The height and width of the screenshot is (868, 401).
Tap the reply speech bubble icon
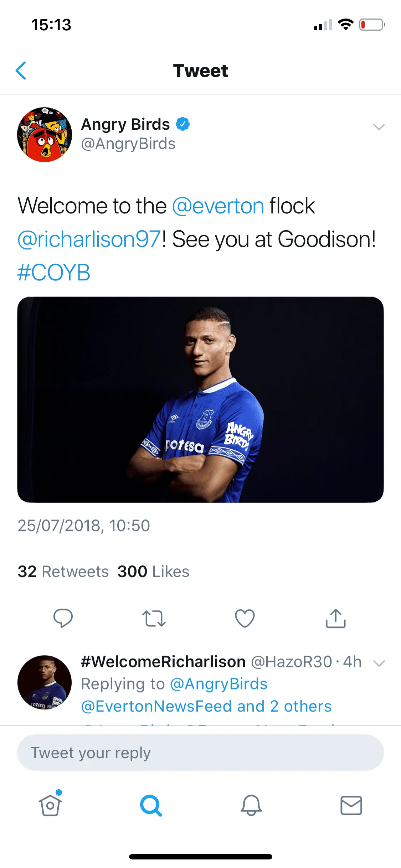pyautogui.click(x=63, y=618)
